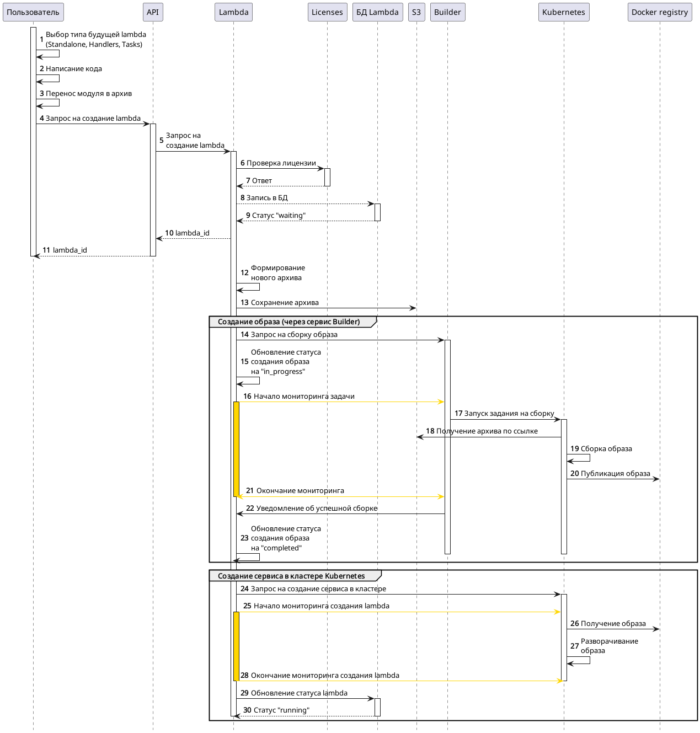Image resolution: width=700 pixels, height=733 pixels.
Task: Click the Builder participant box
Action: tap(447, 12)
